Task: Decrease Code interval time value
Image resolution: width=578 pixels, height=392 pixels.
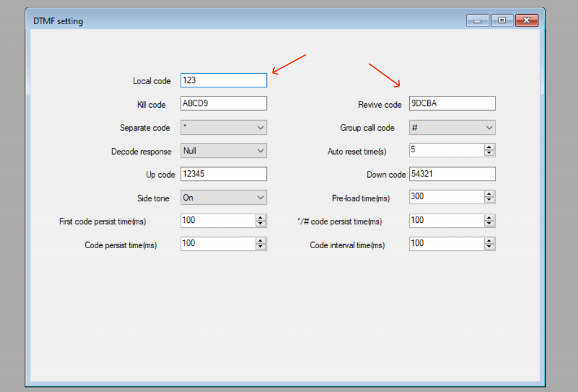Action: pos(489,246)
